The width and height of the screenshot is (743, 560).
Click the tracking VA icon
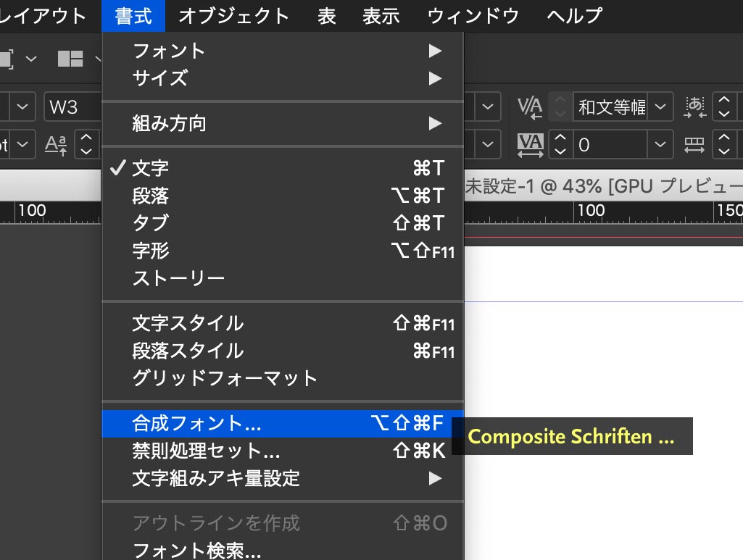tap(530, 144)
